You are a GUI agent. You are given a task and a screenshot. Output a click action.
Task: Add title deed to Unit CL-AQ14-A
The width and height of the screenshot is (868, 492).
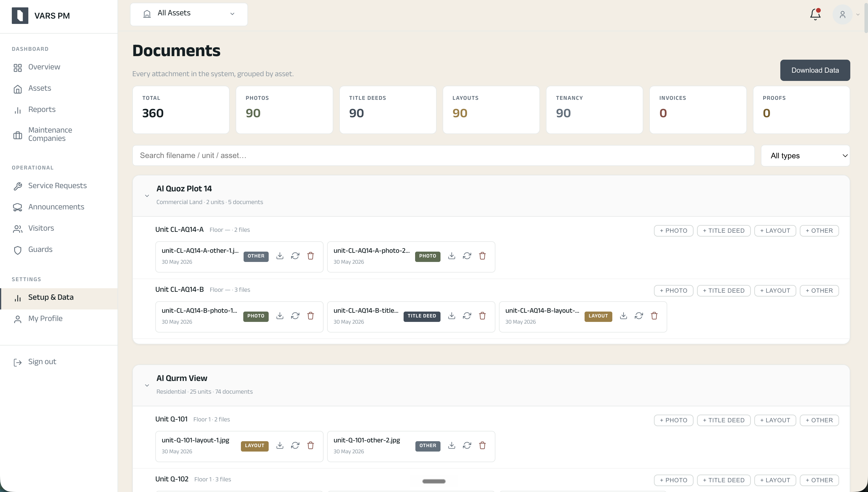tap(723, 231)
